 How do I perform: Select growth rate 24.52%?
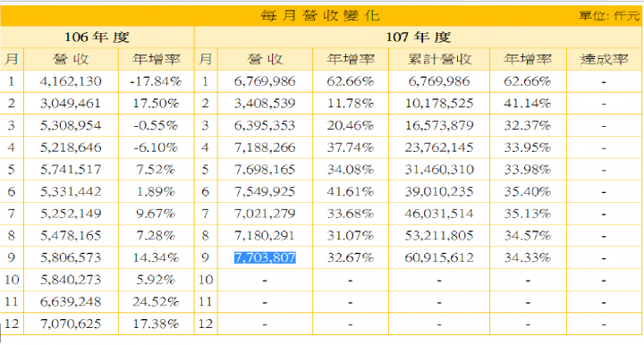pyautogui.click(x=156, y=302)
